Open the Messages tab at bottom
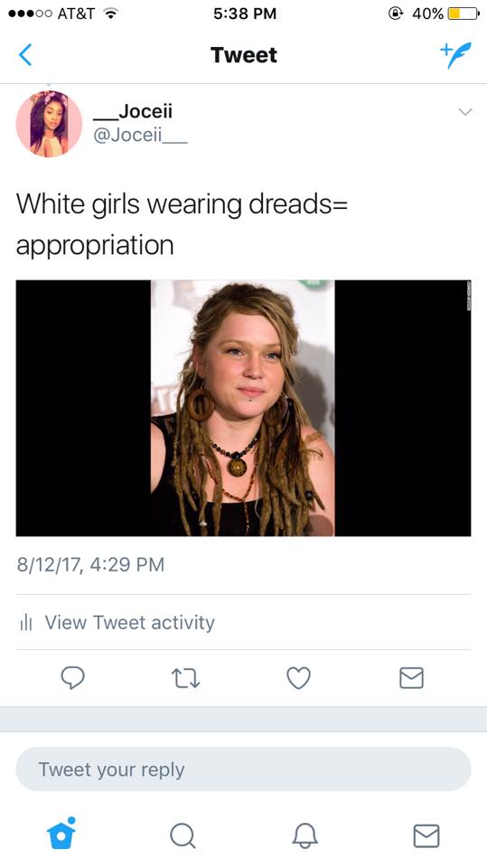Screen dimensions: 487x868 pos(426,835)
